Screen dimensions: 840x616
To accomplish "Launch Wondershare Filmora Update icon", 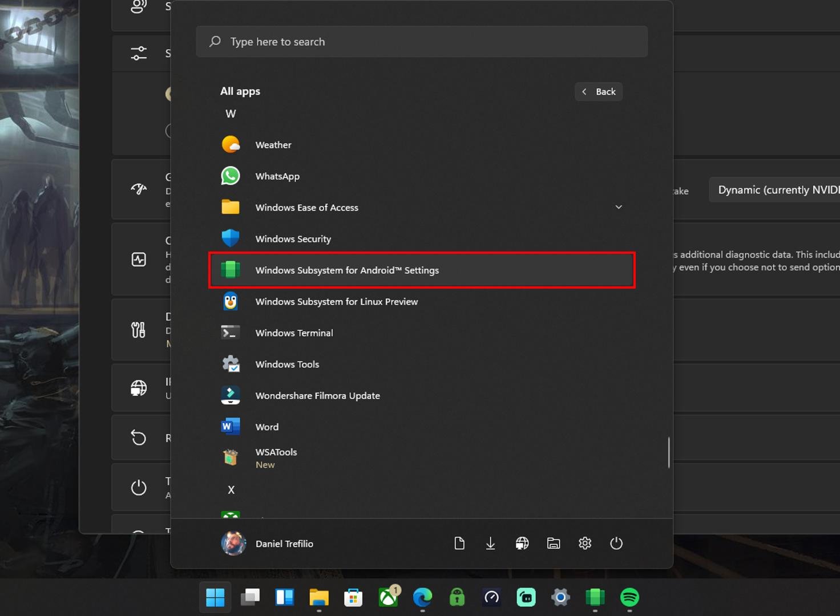I will pos(231,395).
